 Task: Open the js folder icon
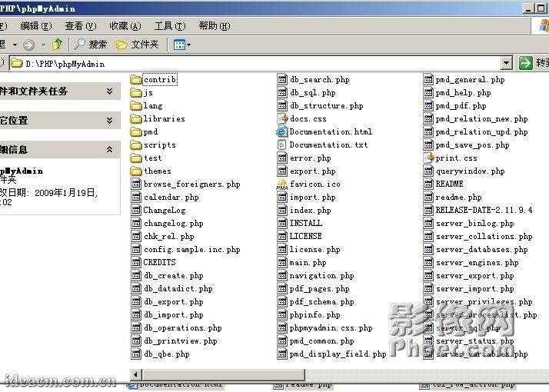click(135, 93)
